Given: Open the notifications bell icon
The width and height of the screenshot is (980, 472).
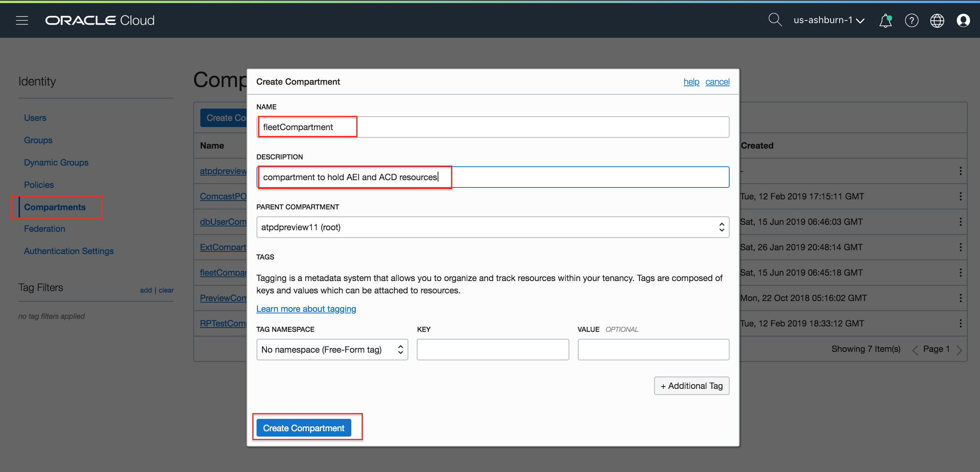Looking at the screenshot, I should point(886,20).
